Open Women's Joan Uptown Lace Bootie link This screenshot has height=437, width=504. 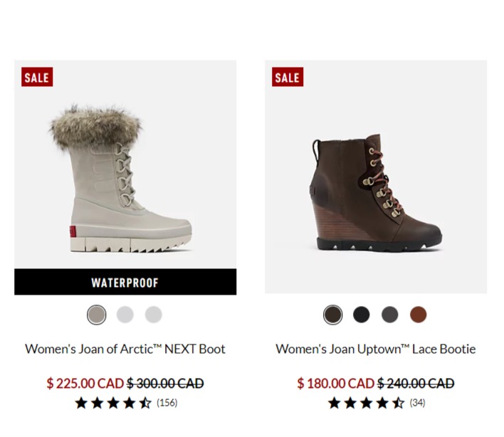click(x=376, y=349)
